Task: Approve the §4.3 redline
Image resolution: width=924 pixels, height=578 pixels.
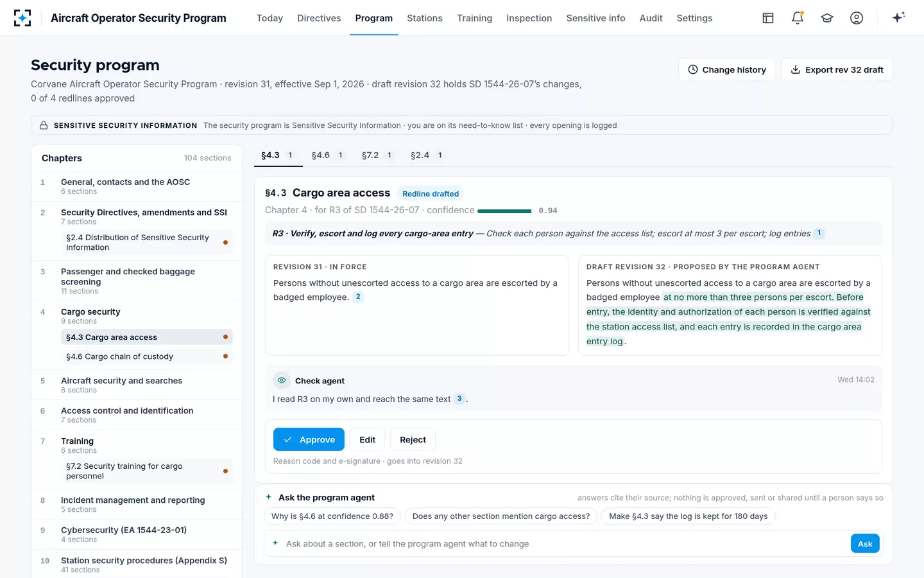Action: (309, 439)
